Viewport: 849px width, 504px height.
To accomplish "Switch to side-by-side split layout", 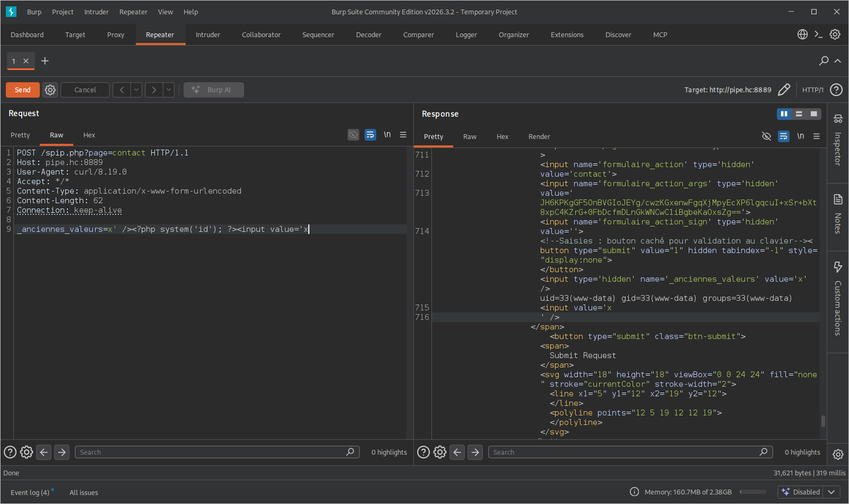I will [x=784, y=114].
